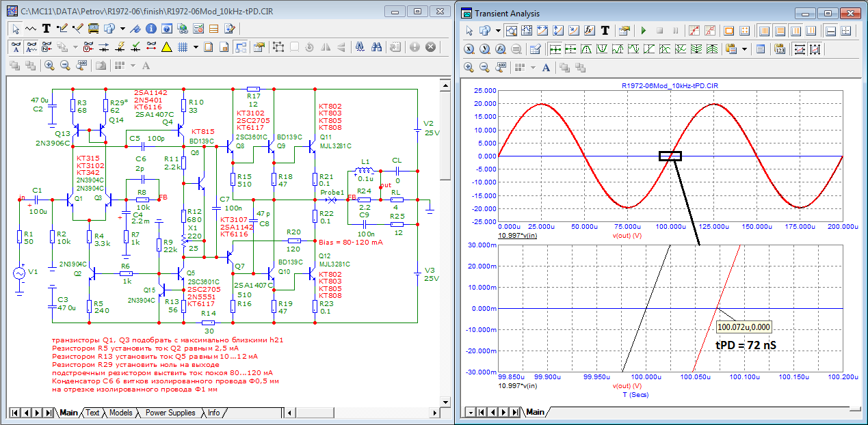Click zoom in magnifier in schematic window
This screenshot has width=868, height=425.
click(49, 66)
